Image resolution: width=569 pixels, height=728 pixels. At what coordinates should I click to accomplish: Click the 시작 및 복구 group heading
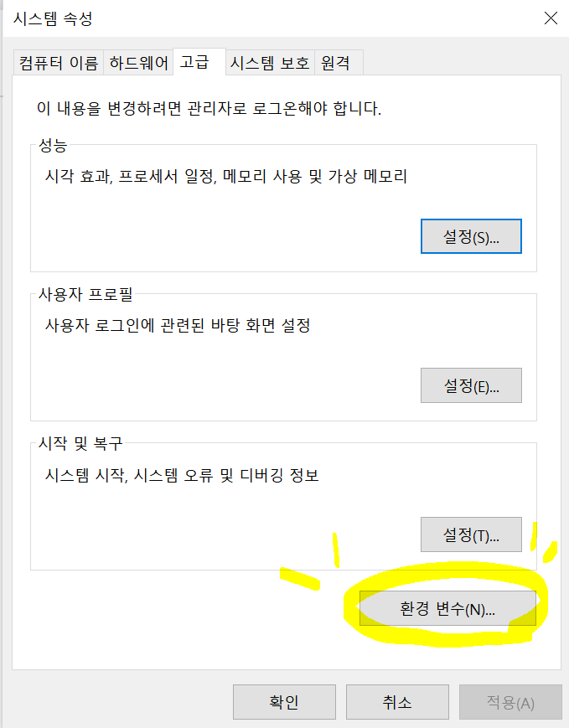(80, 443)
